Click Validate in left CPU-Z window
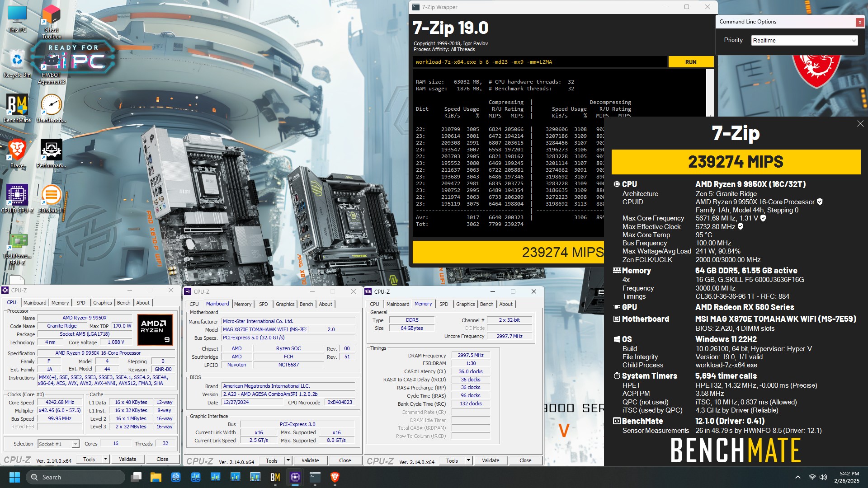This screenshot has height=488, width=868. coord(127,460)
